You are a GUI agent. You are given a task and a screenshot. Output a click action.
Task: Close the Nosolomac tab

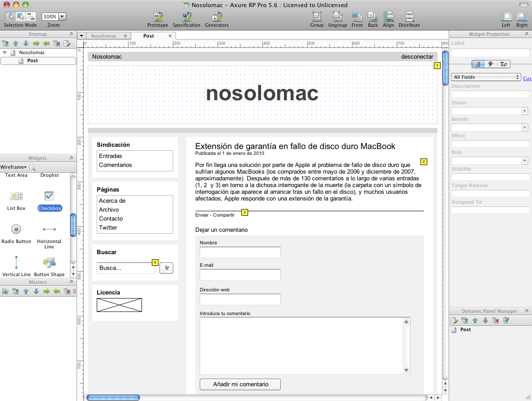(x=125, y=36)
